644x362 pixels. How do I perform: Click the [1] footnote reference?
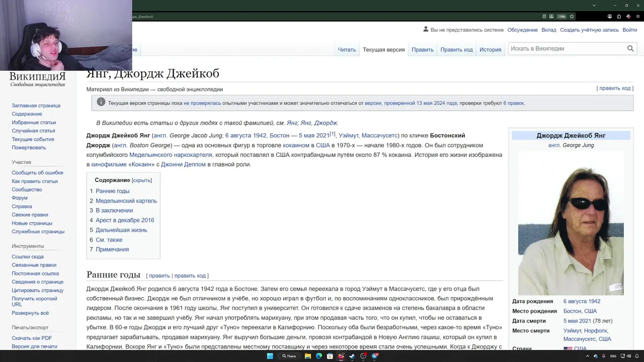(333, 134)
